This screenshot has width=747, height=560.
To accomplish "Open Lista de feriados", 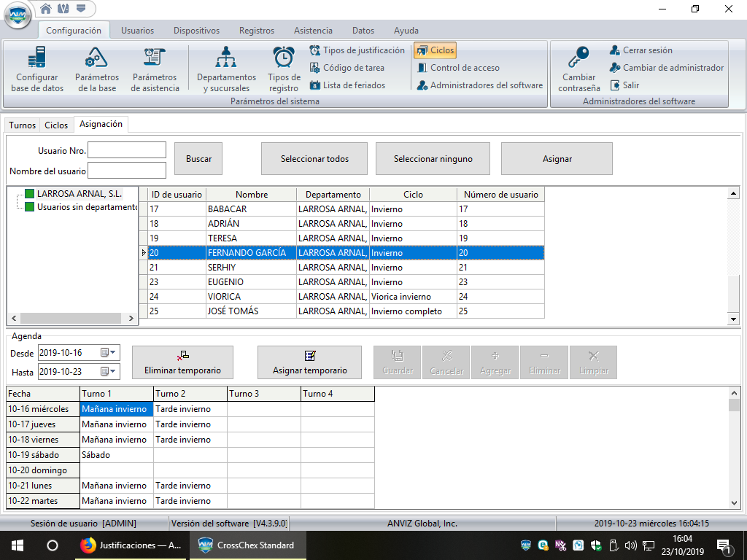I will click(347, 85).
